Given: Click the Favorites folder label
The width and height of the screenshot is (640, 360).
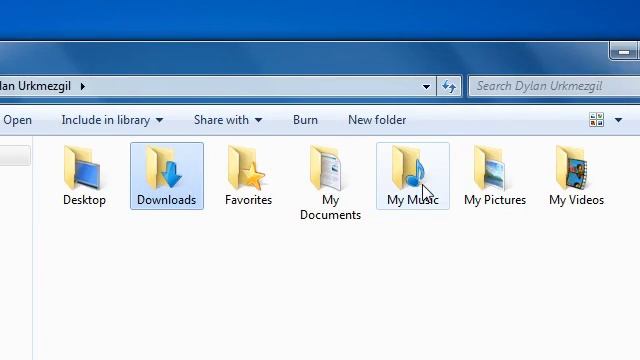Looking at the screenshot, I should pyautogui.click(x=248, y=200).
